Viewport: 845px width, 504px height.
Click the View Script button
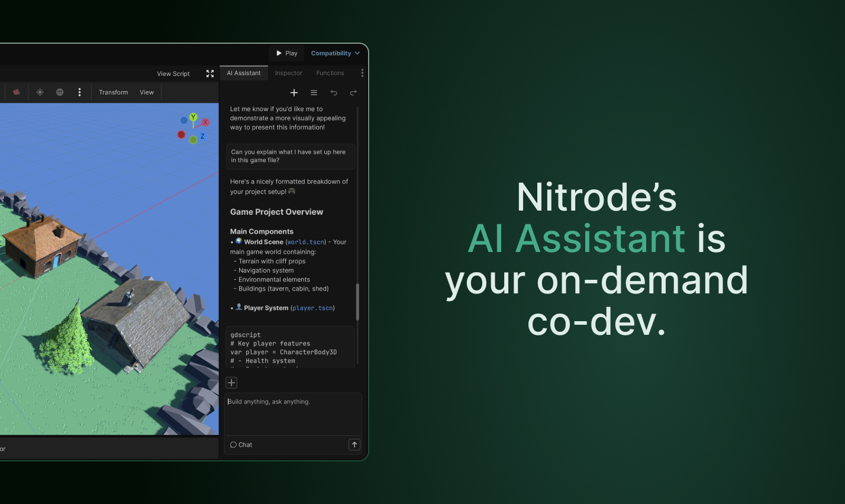173,74
